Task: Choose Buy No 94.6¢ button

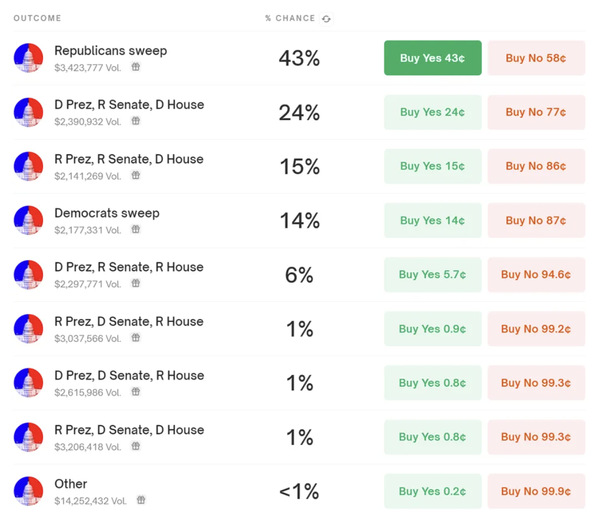Action: click(536, 275)
